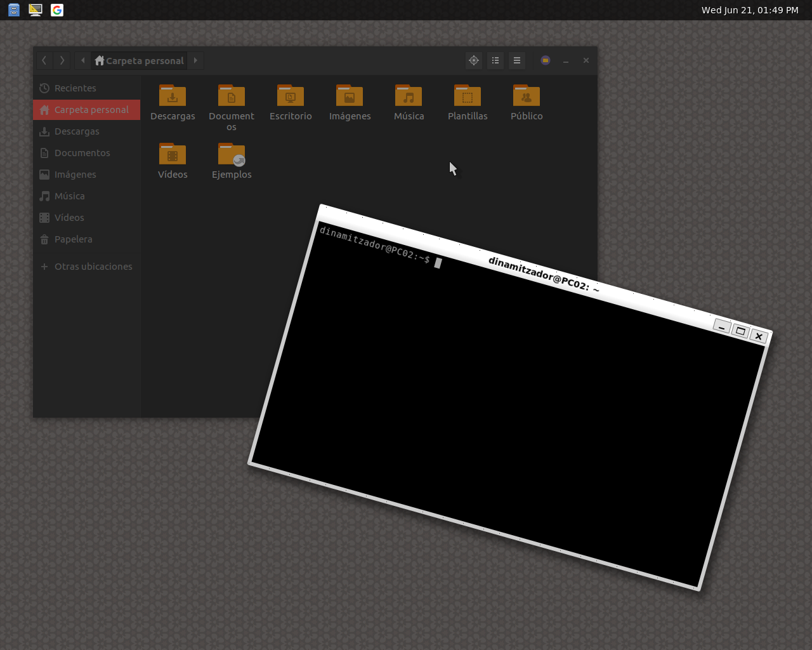The width and height of the screenshot is (812, 650).
Task: Click the back navigation arrow
Action: tap(43, 60)
